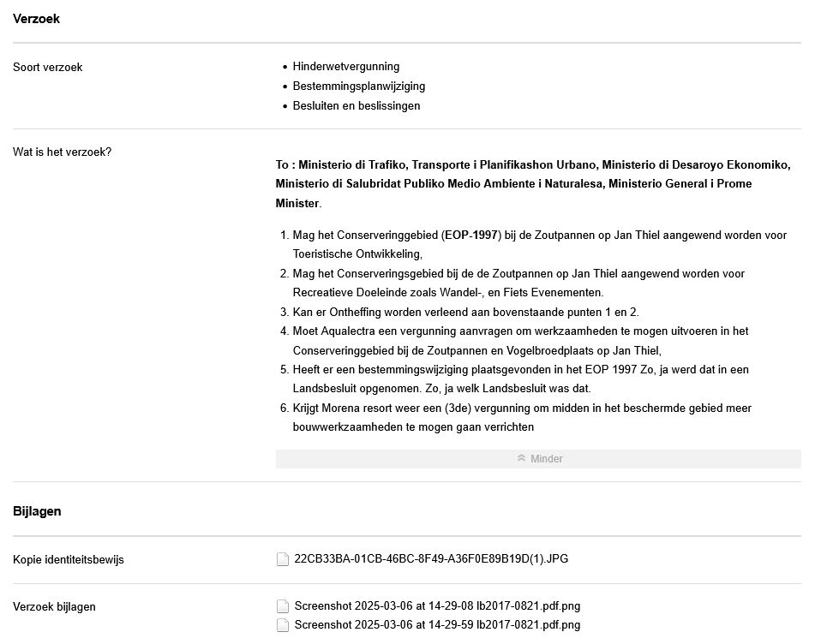Click the bold EOP-1997 text

click(470, 236)
